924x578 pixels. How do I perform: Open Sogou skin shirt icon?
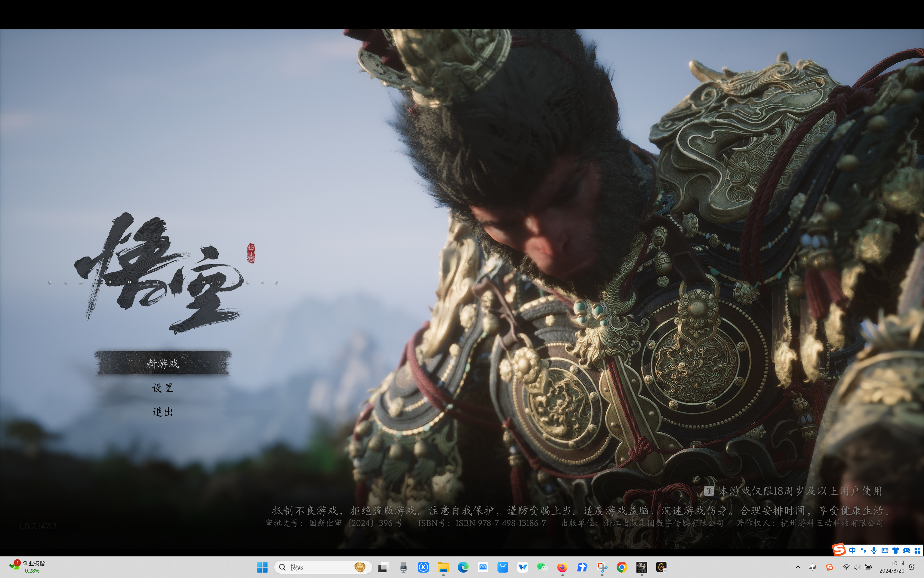895,551
